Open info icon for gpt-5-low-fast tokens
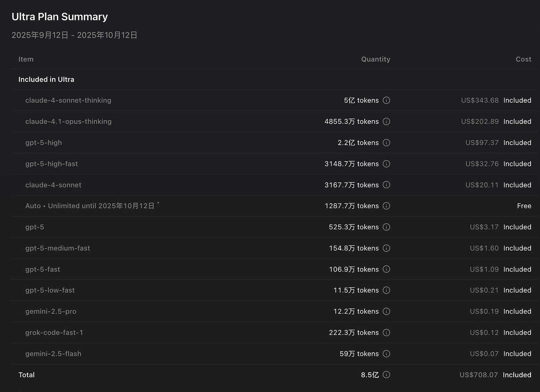540x392 pixels. point(387,290)
